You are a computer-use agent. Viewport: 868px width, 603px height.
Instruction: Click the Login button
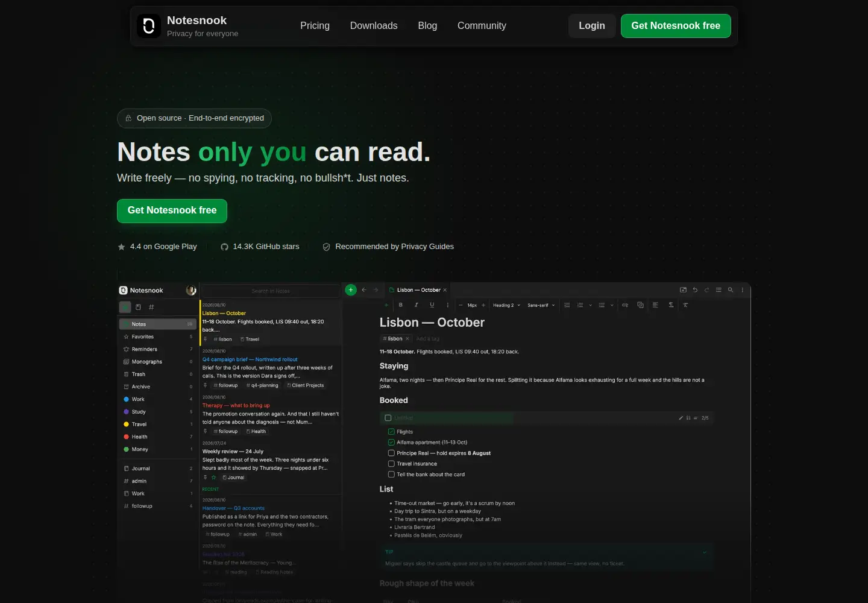[592, 26]
